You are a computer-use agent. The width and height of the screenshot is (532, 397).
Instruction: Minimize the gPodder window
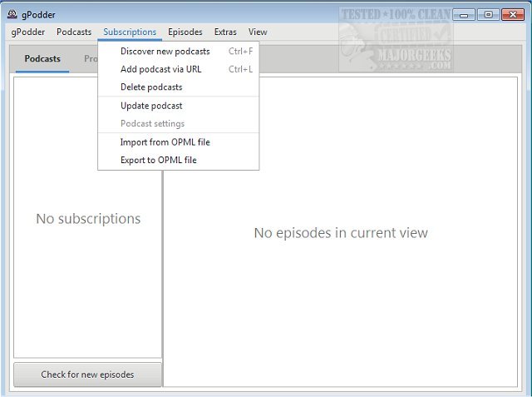click(464, 15)
